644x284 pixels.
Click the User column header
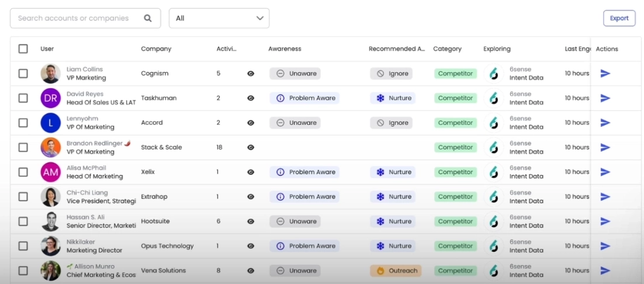pos(47,49)
